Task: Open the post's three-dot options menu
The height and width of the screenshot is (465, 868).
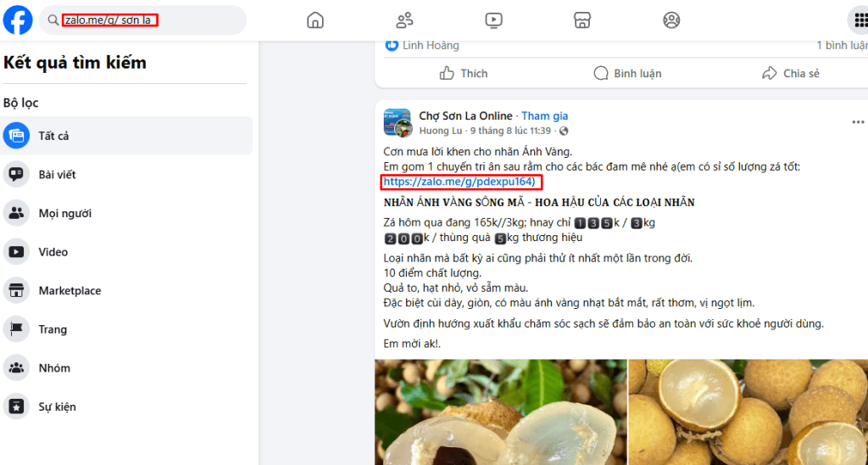Action: coord(858,122)
